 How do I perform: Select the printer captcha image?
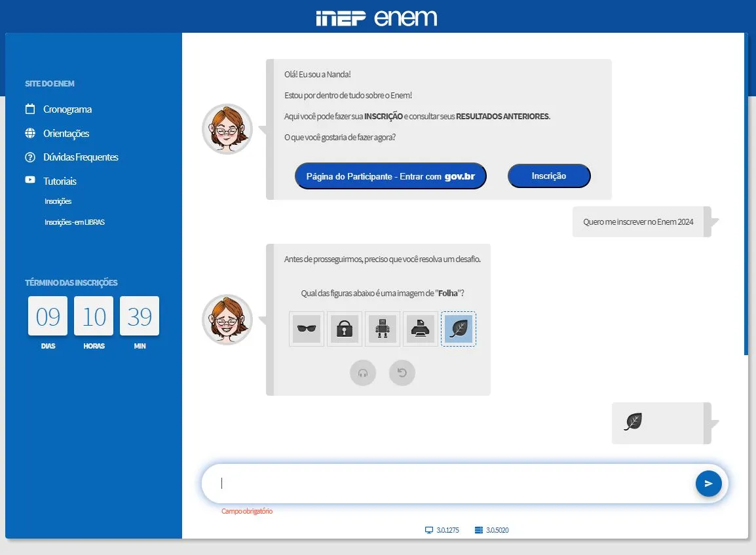tap(421, 329)
